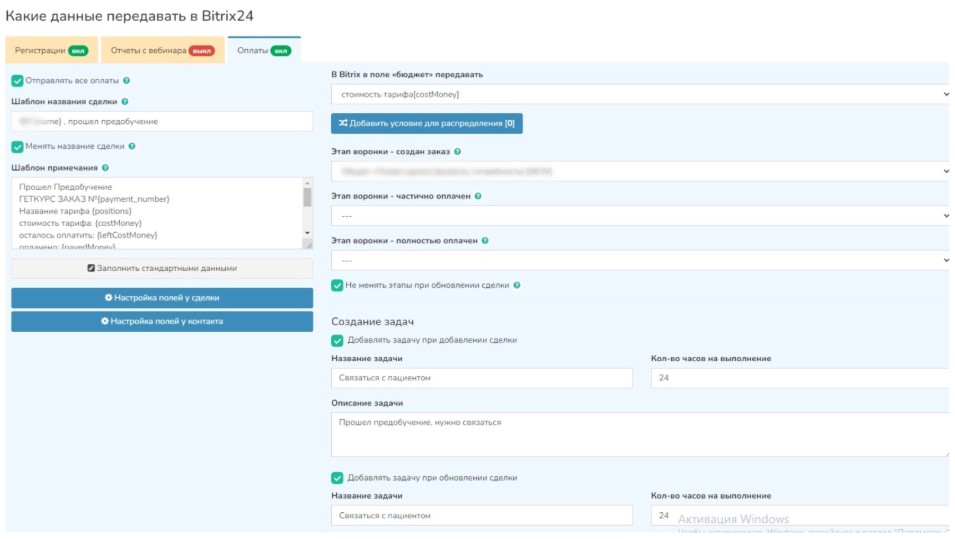The image size is (955, 539).
Task: Click into the Описание задачи text area
Action: [x=640, y=434]
